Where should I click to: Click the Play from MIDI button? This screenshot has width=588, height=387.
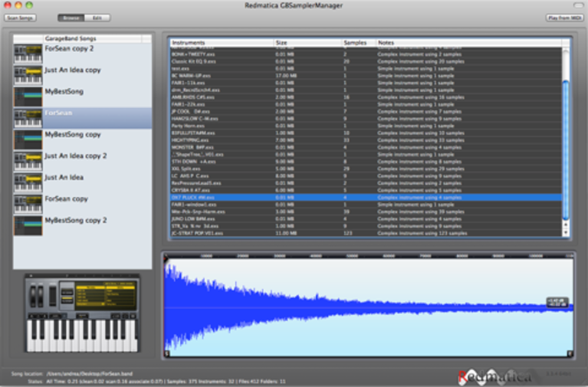click(x=565, y=18)
